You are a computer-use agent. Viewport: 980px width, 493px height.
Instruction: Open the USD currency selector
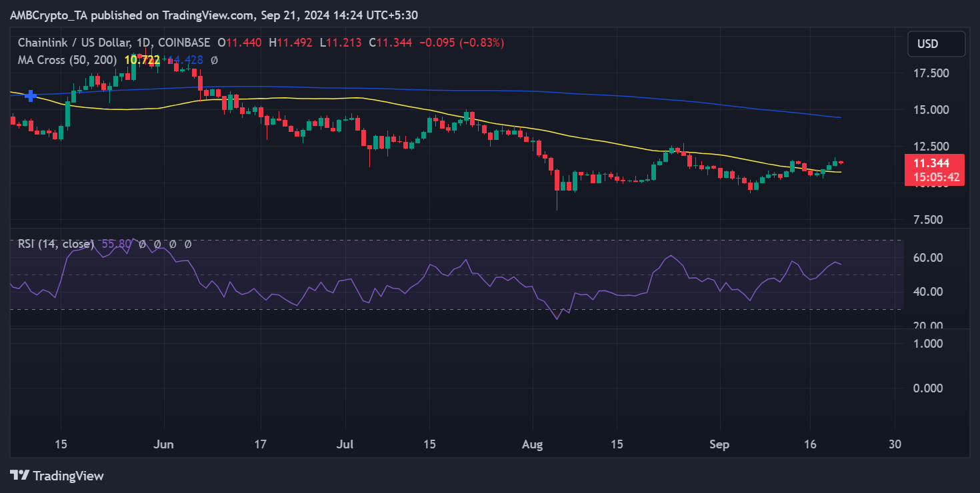point(936,44)
